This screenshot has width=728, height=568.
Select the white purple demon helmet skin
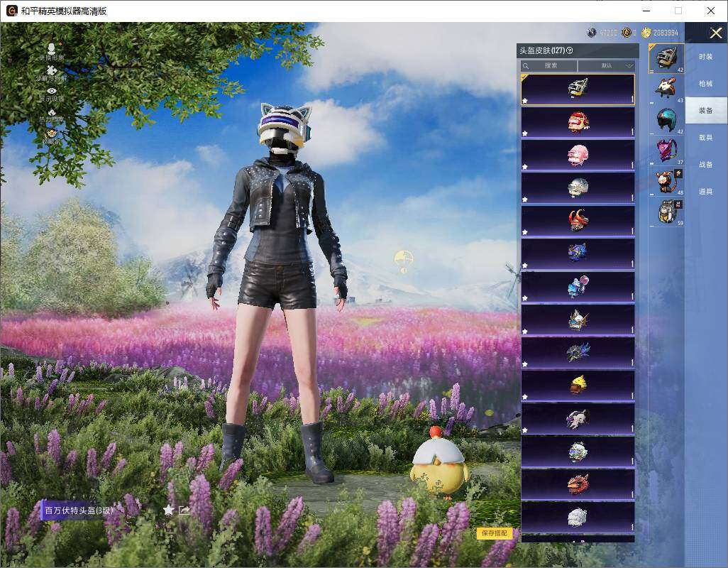pyautogui.click(x=578, y=419)
